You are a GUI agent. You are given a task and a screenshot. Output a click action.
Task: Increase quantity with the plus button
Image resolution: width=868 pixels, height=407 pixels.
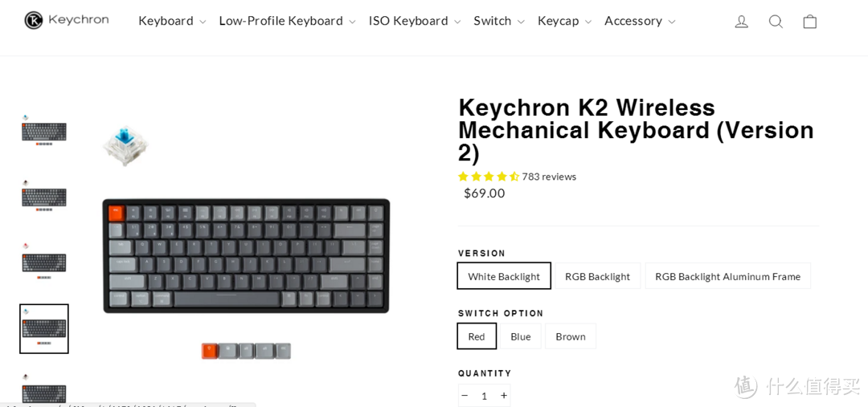[x=504, y=396]
